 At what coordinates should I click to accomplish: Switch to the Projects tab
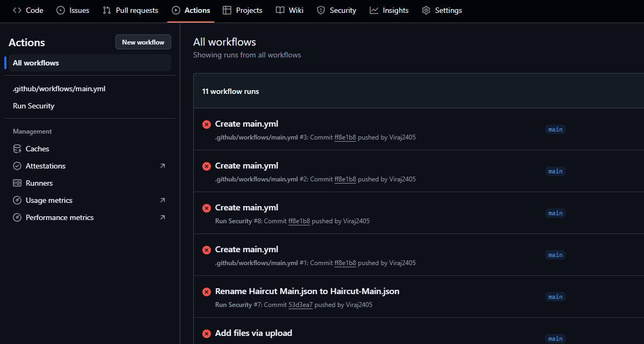243,10
